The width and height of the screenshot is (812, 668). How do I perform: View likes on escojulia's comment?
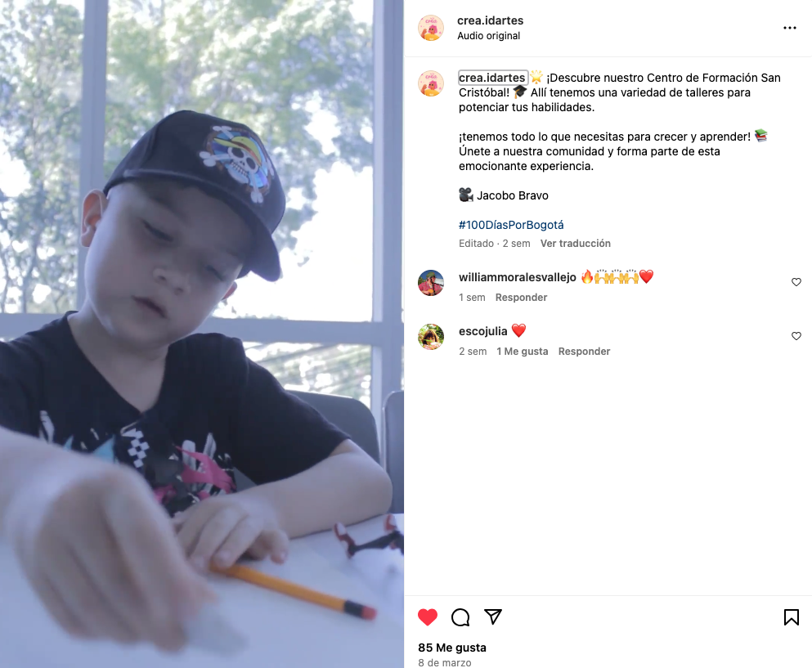[x=522, y=351]
